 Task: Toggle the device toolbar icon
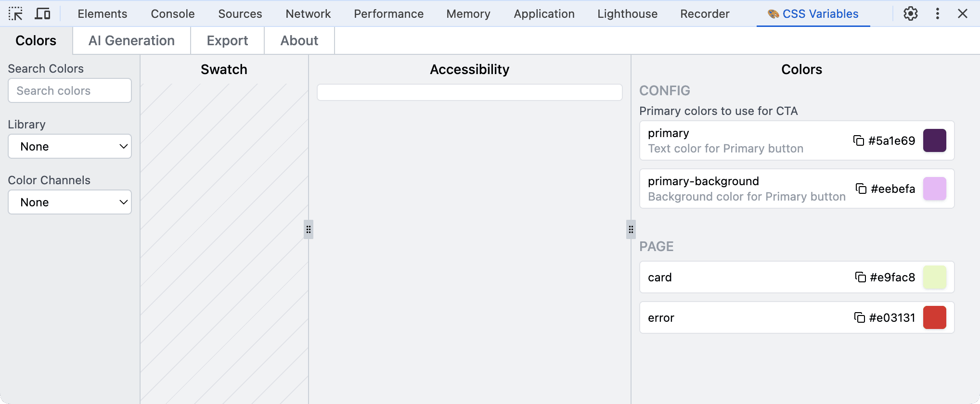tap(43, 13)
